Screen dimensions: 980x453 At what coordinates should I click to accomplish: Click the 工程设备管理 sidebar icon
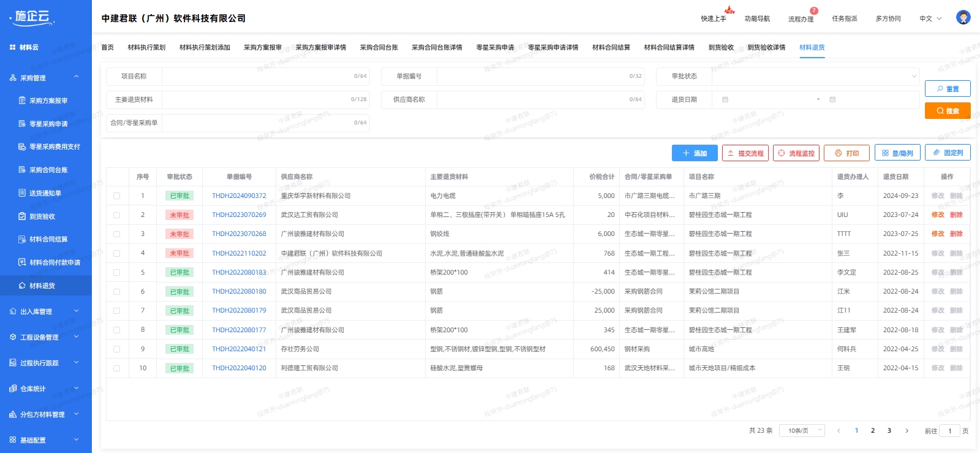coord(13,337)
